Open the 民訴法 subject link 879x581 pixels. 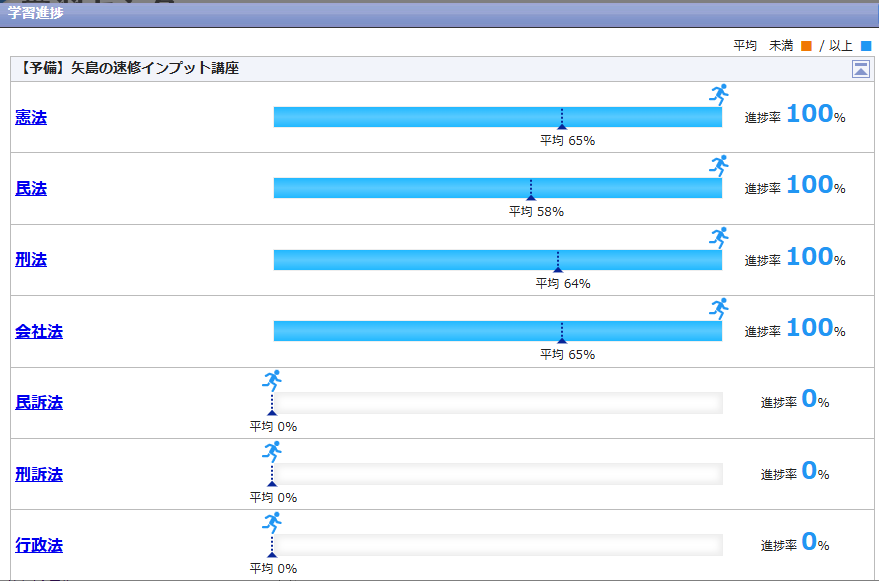click(39, 402)
